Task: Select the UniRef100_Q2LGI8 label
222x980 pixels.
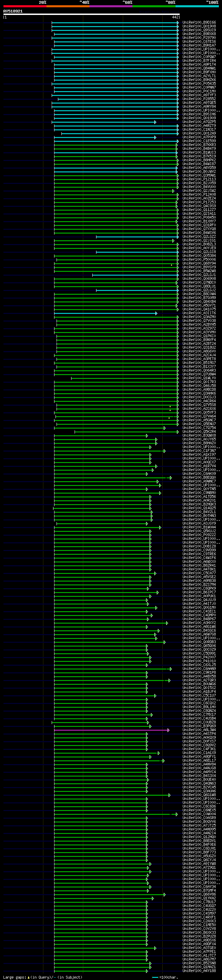Action: click(x=199, y=252)
